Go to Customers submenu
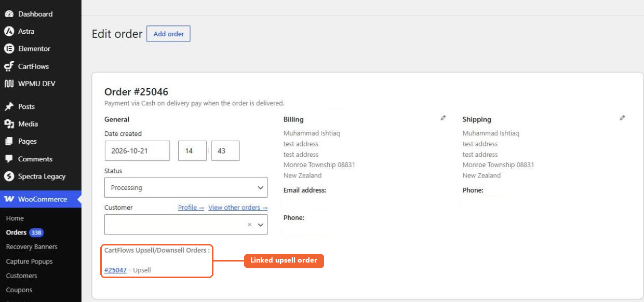 [22, 276]
